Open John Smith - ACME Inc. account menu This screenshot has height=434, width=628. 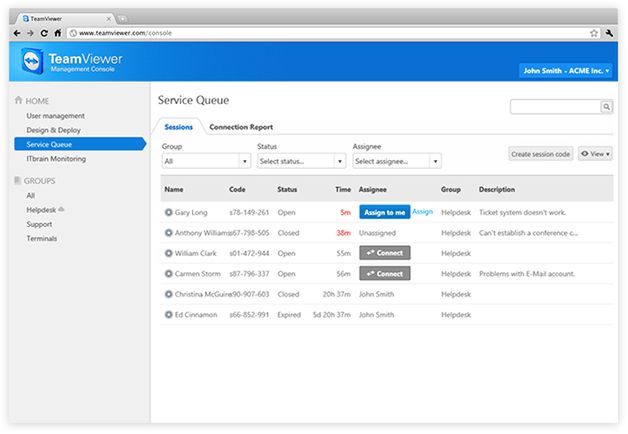566,70
